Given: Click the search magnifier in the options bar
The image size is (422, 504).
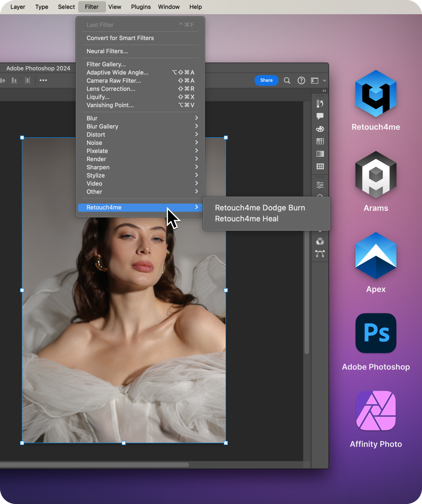Looking at the screenshot, I should point(287,80).
